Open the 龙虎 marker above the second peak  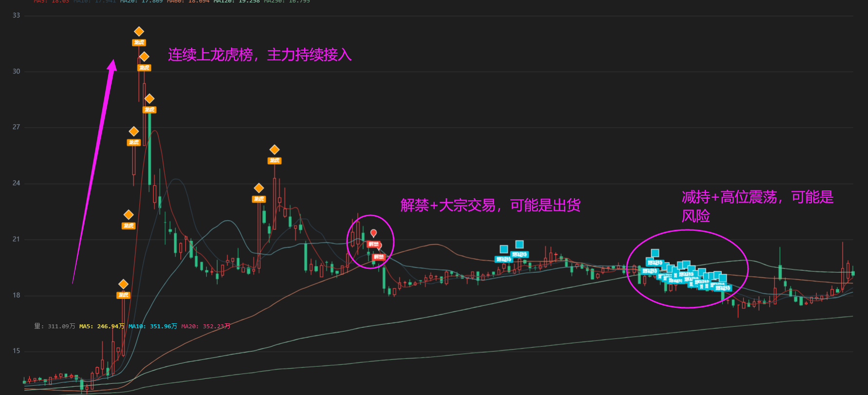pyautogui.click(x=274, y=150)
